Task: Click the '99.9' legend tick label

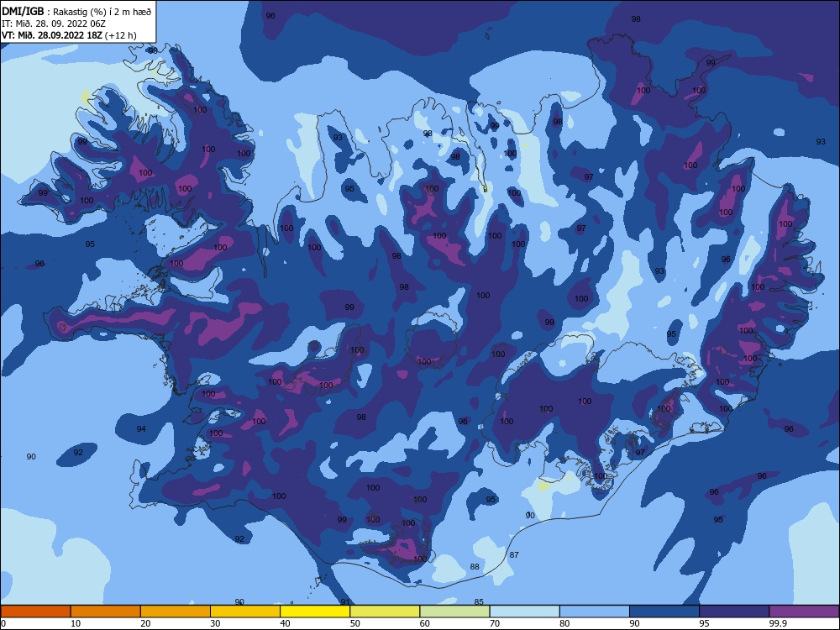Action: coord(778,623)
